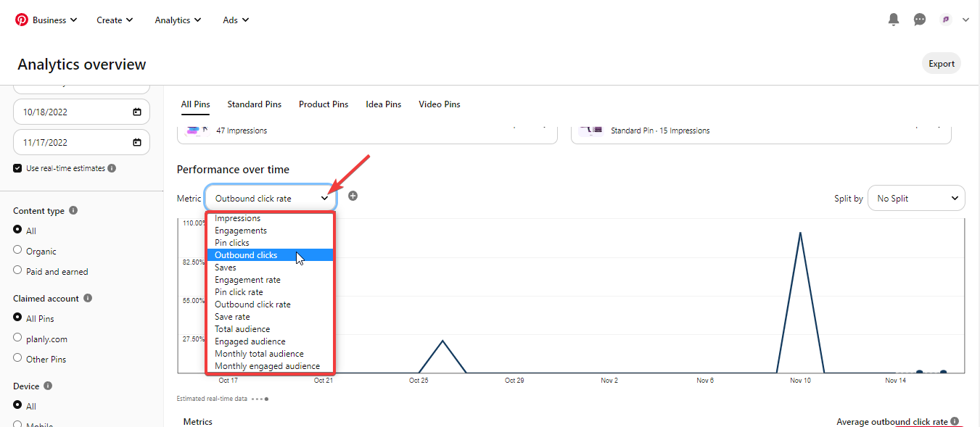
Task: Click info icon beside real-time estimates
Action: (x=112, y=168)
